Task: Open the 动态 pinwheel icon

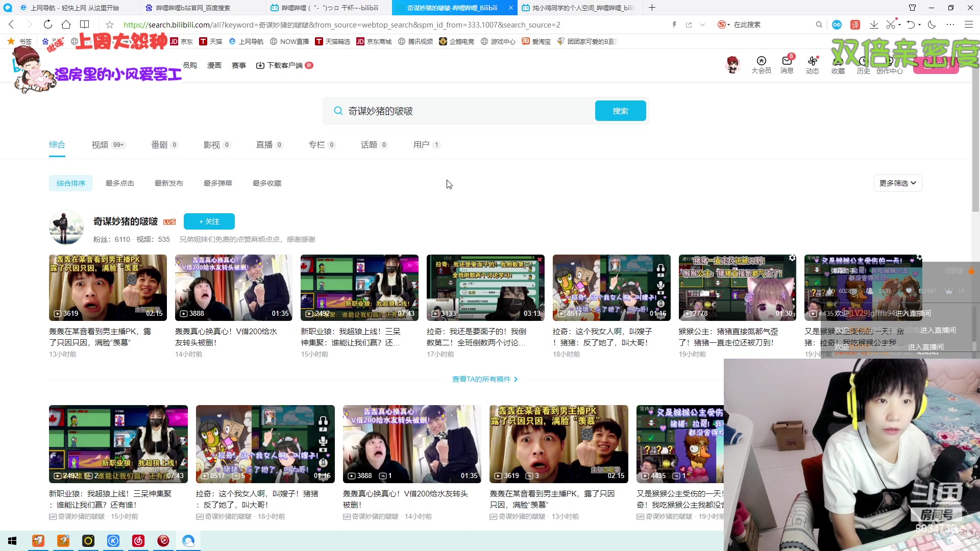Action: (x=813, y=65)
